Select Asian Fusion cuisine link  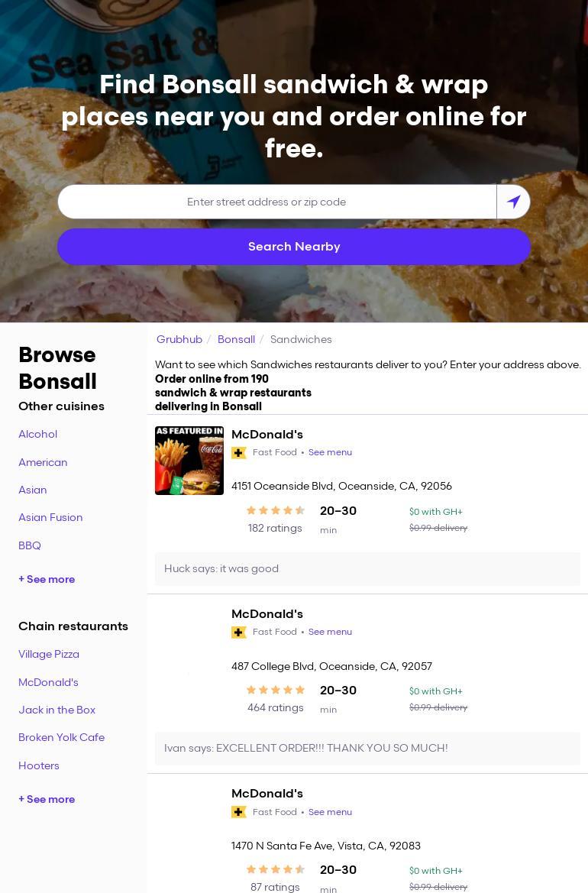click(50, 517)
